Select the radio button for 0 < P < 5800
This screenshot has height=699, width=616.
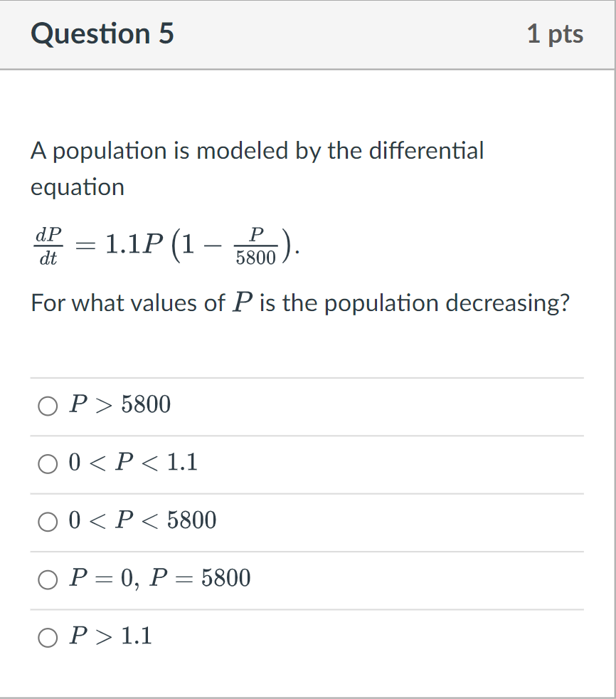point(48,522)
